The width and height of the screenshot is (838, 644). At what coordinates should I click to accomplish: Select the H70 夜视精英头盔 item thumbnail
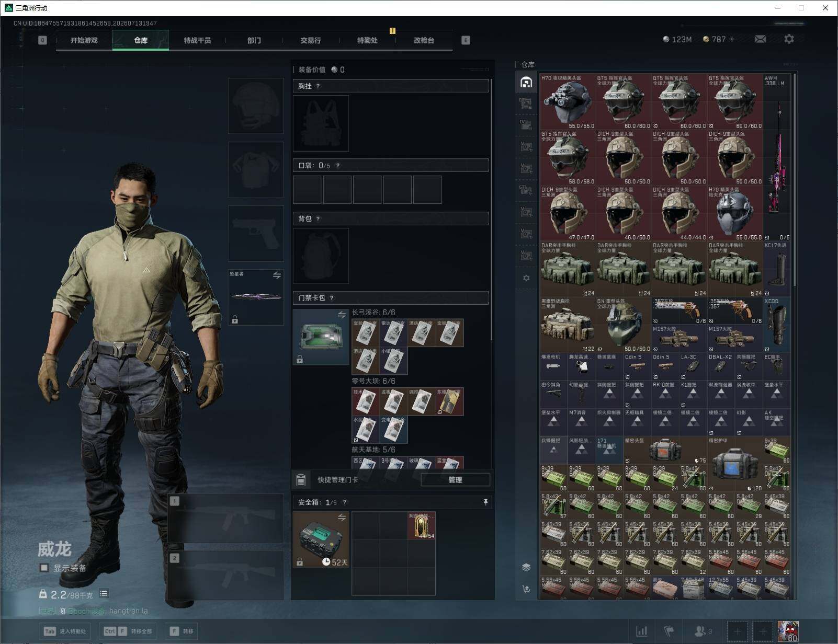point(568,101)
